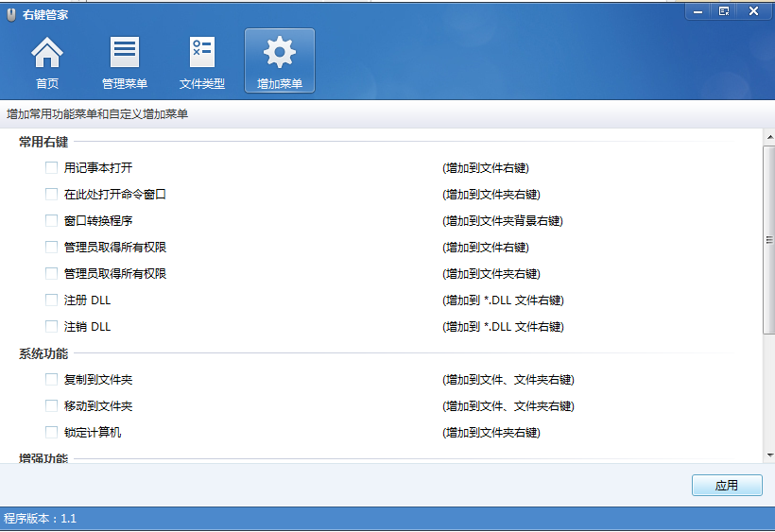The height and width of the screenshot is (532, 775).
Task: Select the 增加菜单 gear icon
Action: pyautogui.click(x=280, y=52)
